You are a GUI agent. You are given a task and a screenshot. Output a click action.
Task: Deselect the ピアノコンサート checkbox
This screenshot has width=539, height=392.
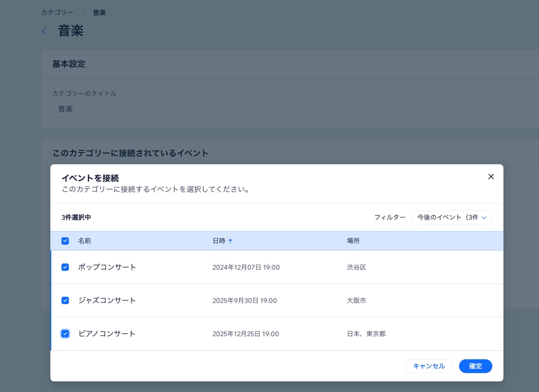tap(65, 333)
